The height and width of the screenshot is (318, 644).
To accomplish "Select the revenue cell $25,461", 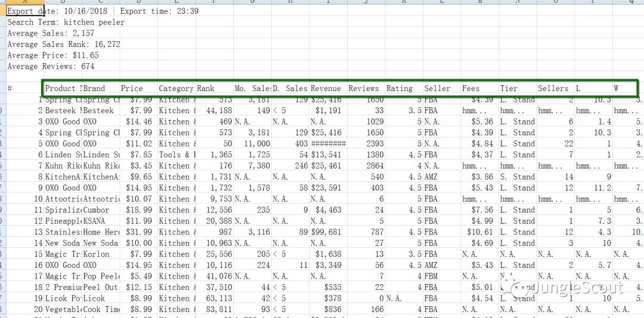I will point(328,166).
